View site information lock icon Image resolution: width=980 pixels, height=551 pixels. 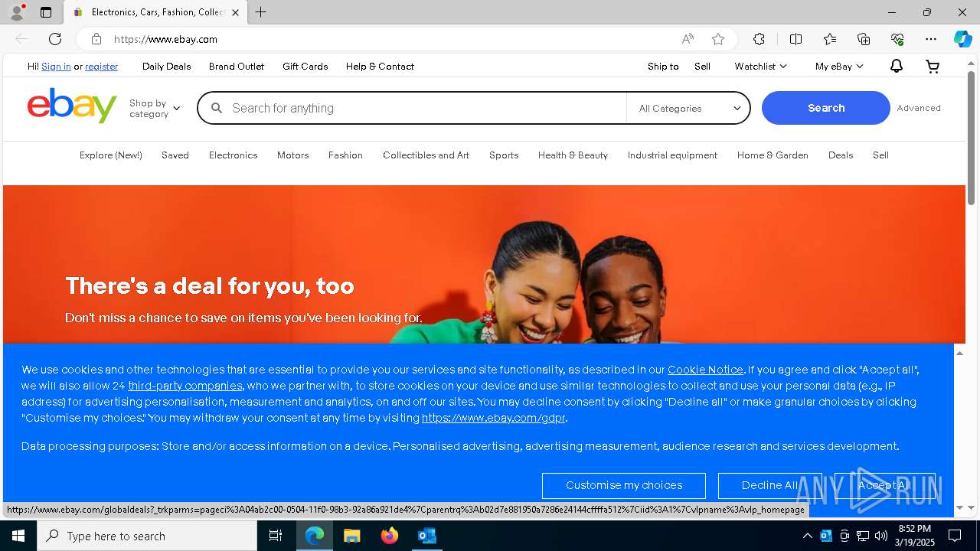click(96, 39)
